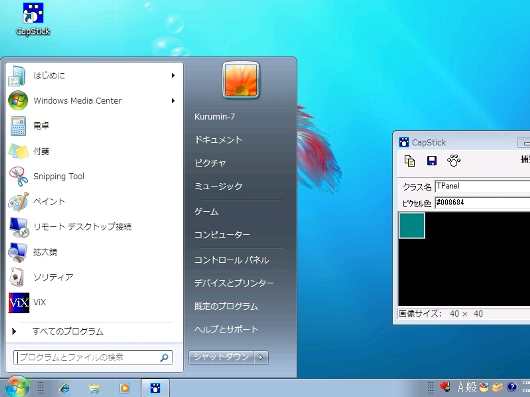Open the CapStick desktop shortcut icon
This screenshot has height=397, width=530.
pyautogui.click(x=33, y=19)
